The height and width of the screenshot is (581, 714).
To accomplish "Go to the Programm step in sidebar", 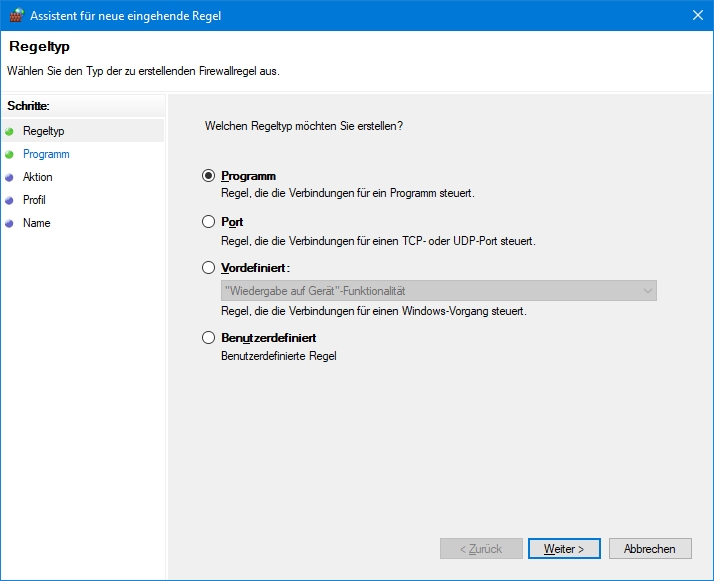I will tap(46, 154).
